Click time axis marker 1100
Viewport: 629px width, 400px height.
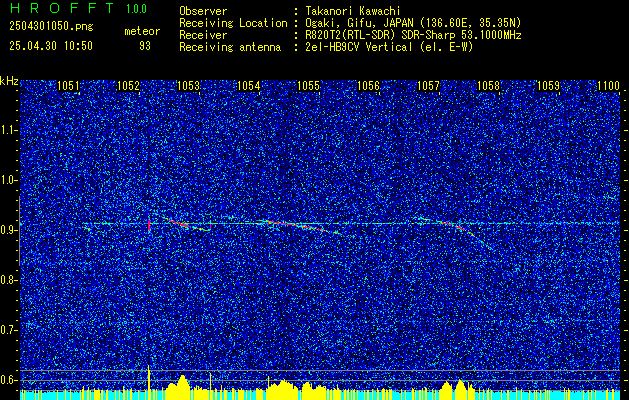[609, 86]
